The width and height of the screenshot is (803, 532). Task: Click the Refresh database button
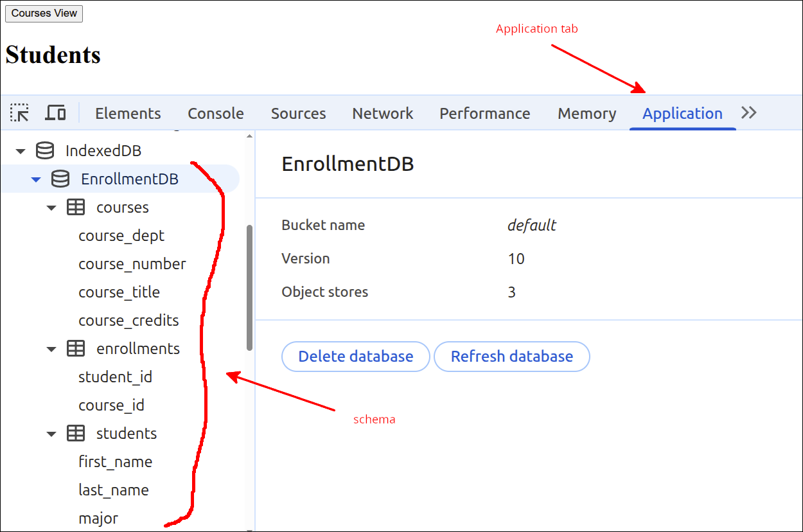click(x=512, y=357)
